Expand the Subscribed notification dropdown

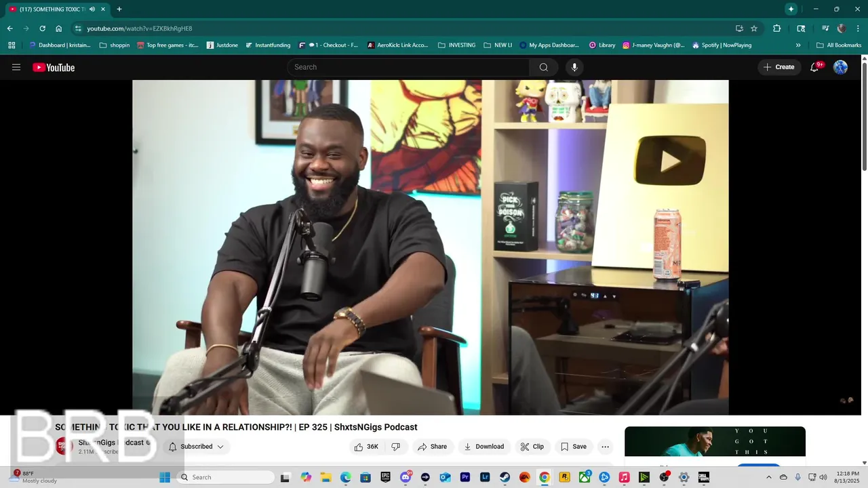point(196,447)
